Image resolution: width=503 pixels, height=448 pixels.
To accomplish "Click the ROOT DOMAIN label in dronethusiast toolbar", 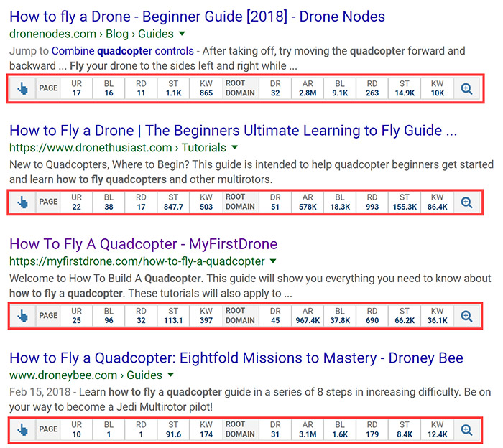I will pyautogui.click(x=240, y=202).
